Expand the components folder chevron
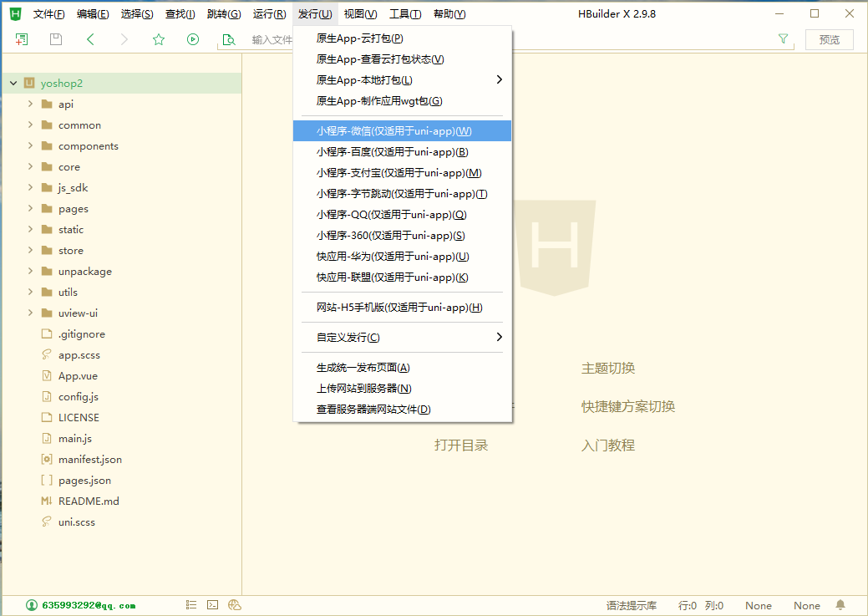Viewport: 868px width, 616px height. click(x=30, y=145)
